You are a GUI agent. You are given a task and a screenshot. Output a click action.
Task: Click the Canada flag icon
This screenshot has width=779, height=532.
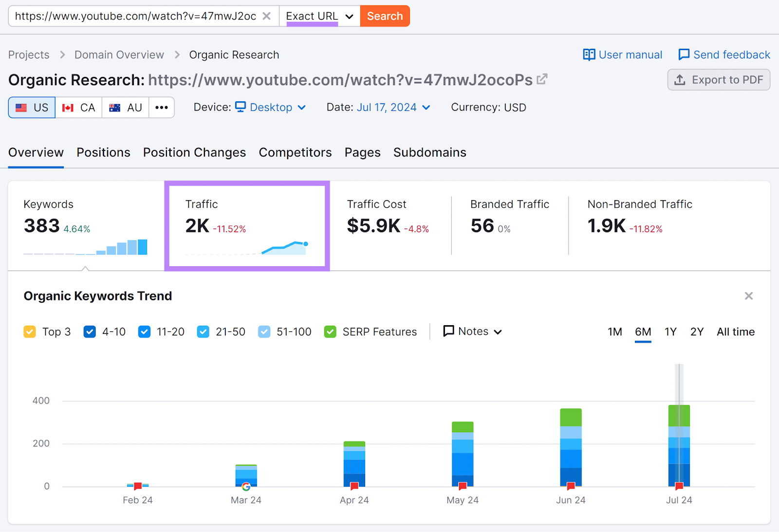tap(68, 108)
